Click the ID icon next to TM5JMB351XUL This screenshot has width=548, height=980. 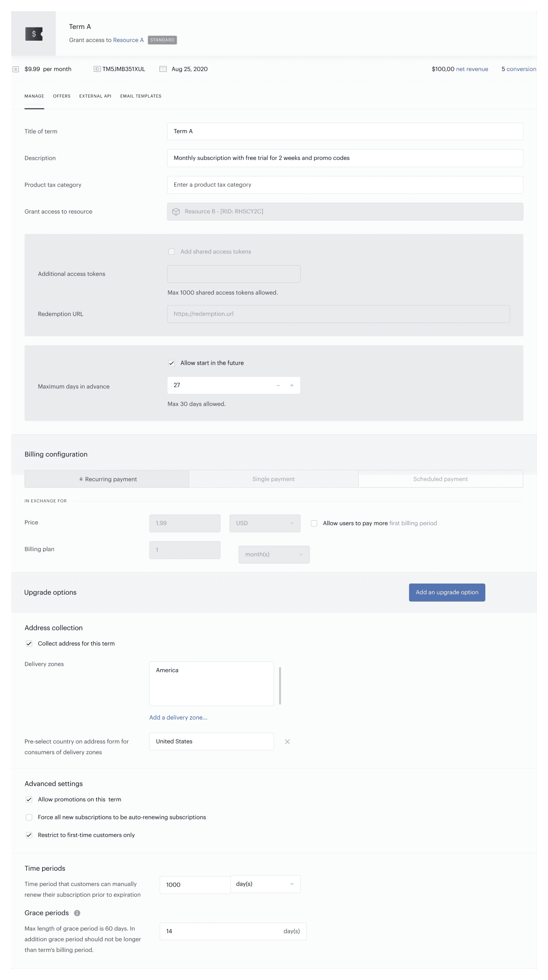(97, 69)
